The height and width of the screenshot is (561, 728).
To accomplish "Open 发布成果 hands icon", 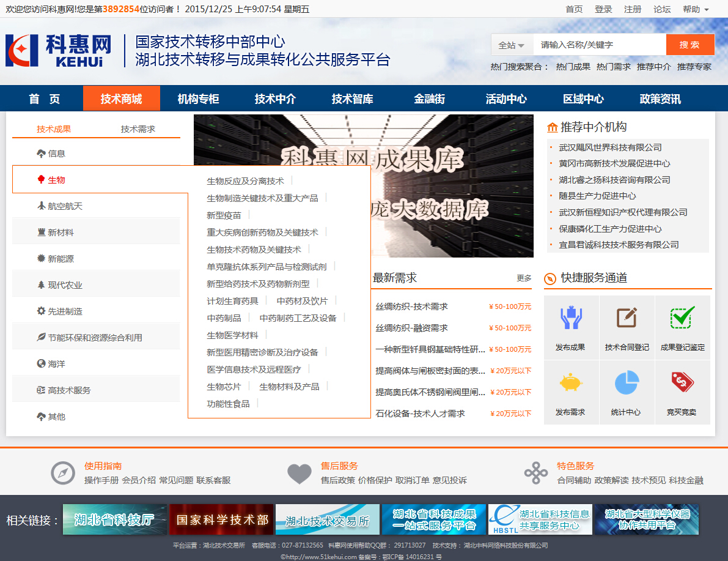I will pyautogui.click(x=571, y=318).
